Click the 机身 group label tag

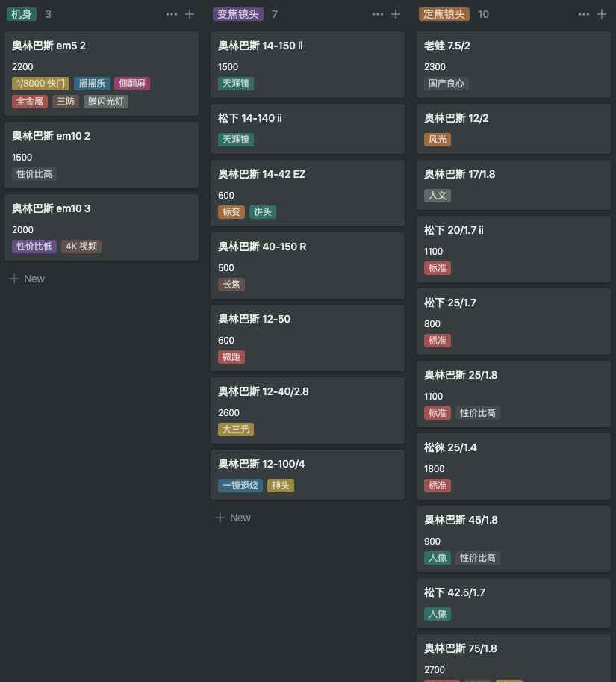22,14
